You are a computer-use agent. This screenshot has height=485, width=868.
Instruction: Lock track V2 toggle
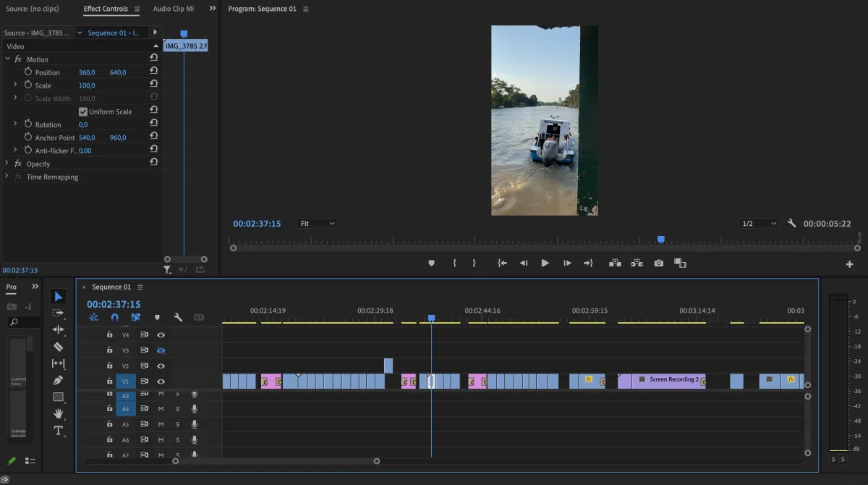pyautogui.click(x=109, y=366)
